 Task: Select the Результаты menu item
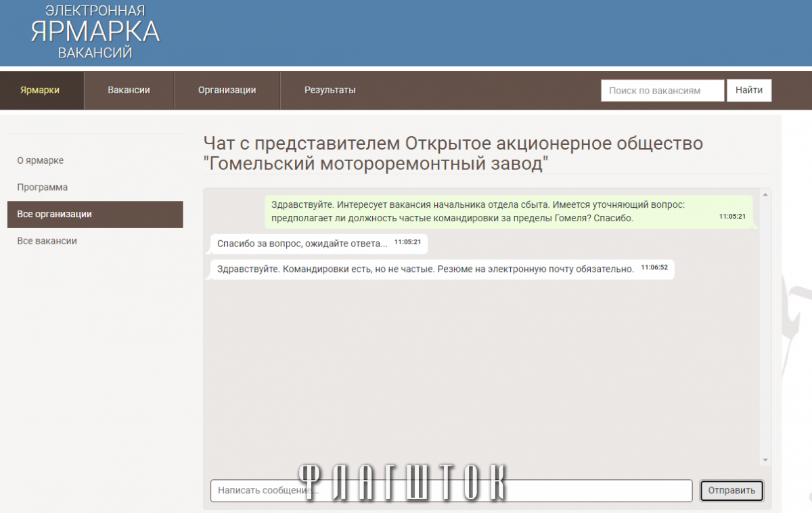coord(330,90)
